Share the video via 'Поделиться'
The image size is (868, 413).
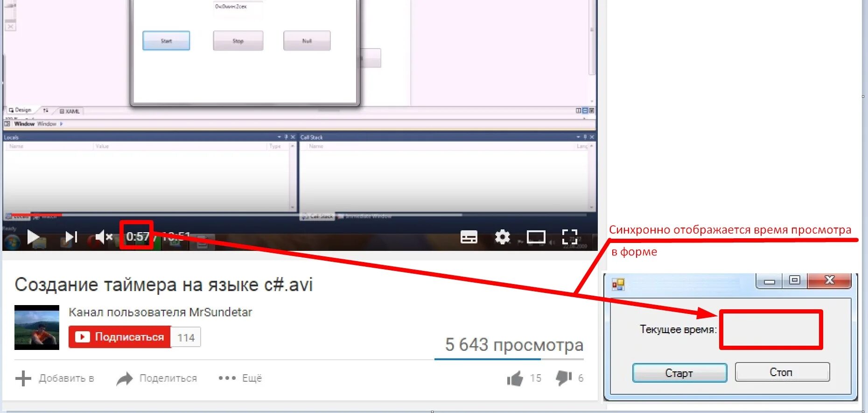tap(157, 378)
